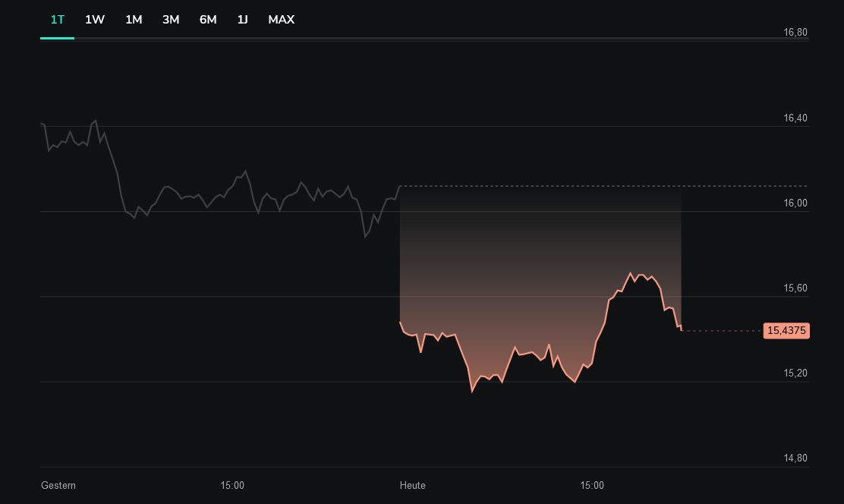Click the 15,60 axis value
The image size is (844, 504).
pyautogui.click(x=795, y=288)
